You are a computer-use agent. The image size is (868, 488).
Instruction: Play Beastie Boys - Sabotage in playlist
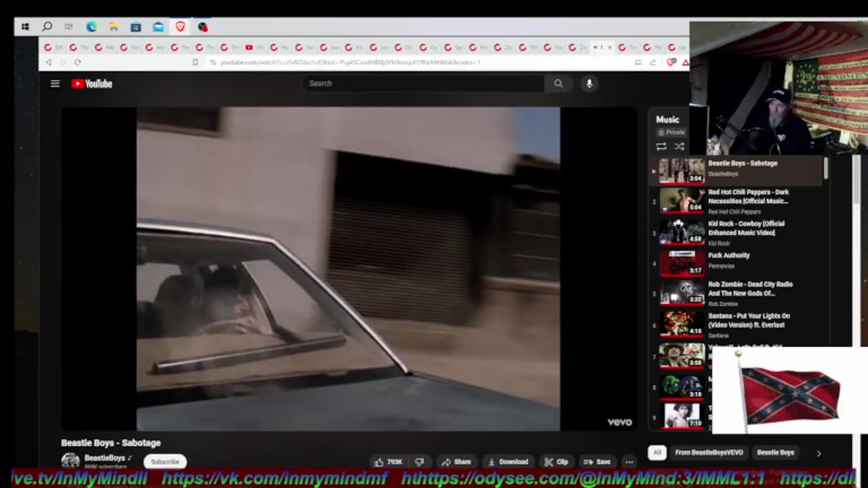coord(737,170)
